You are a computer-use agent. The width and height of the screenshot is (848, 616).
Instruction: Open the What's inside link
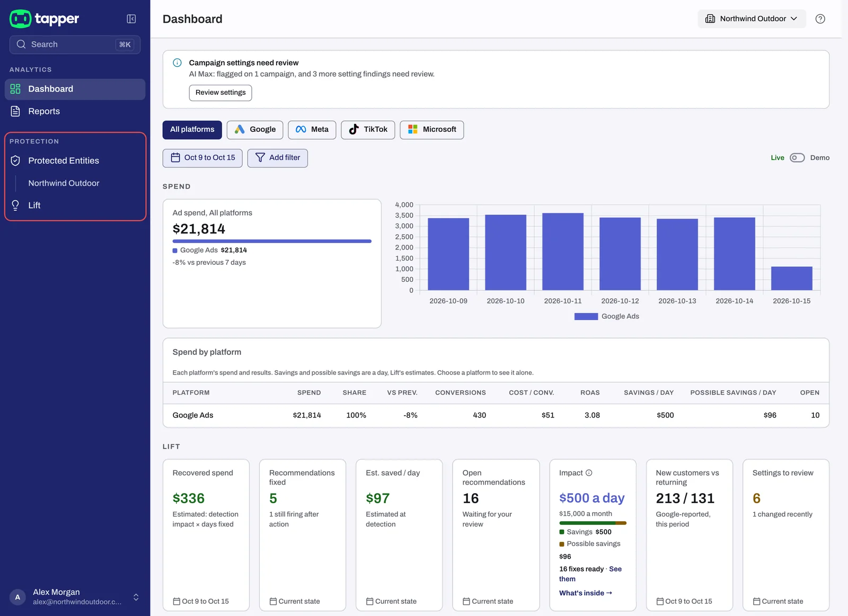coord(586,593)
